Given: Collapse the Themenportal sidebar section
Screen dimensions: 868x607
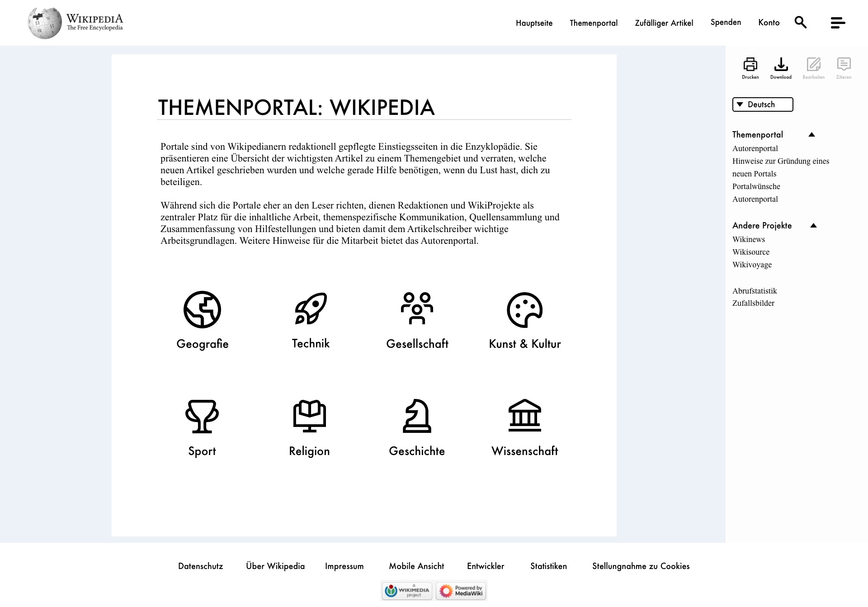Looking at the screenshot, I should coord(811,134).
